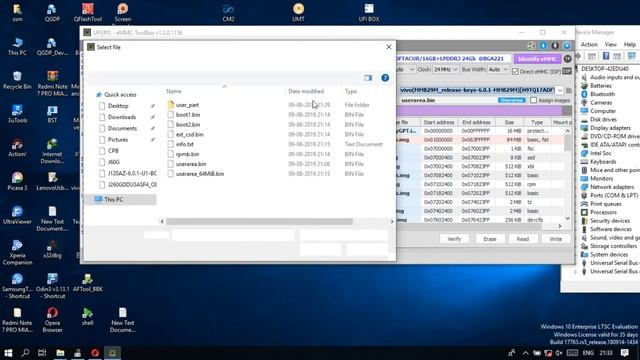Image resolution: width=640 pixels, height=360 pixels.
Task: Click the file list horizontal scrollbar
Action: click(259, 221)
